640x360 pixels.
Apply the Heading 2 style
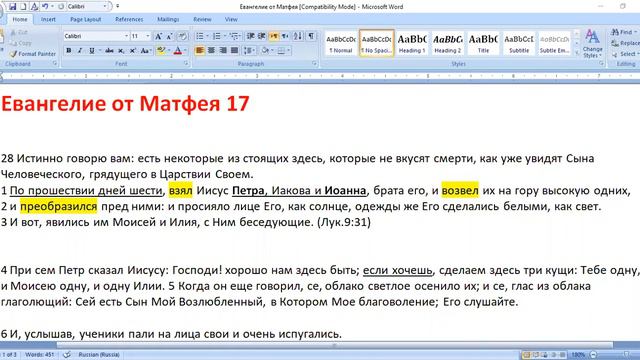click(447, 43)
